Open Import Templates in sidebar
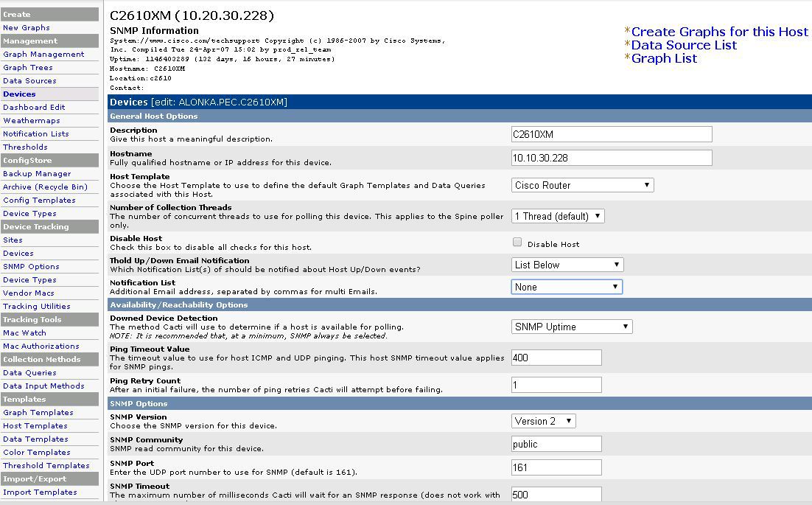Screen dimensions: 812x505 [40, 492]
